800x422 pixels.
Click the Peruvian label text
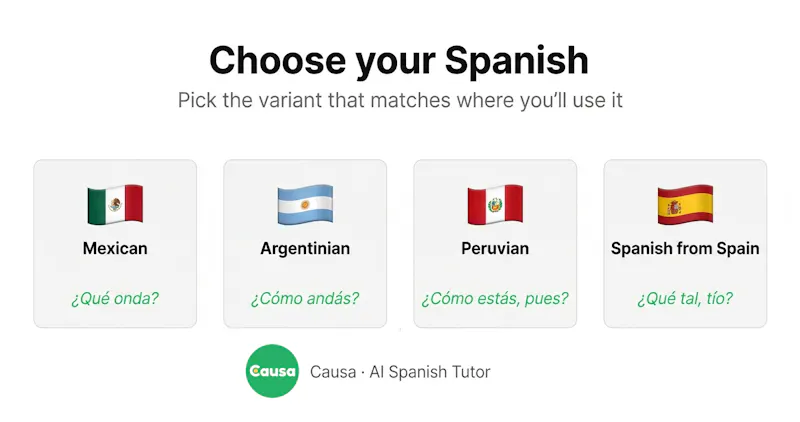point(495,249)
